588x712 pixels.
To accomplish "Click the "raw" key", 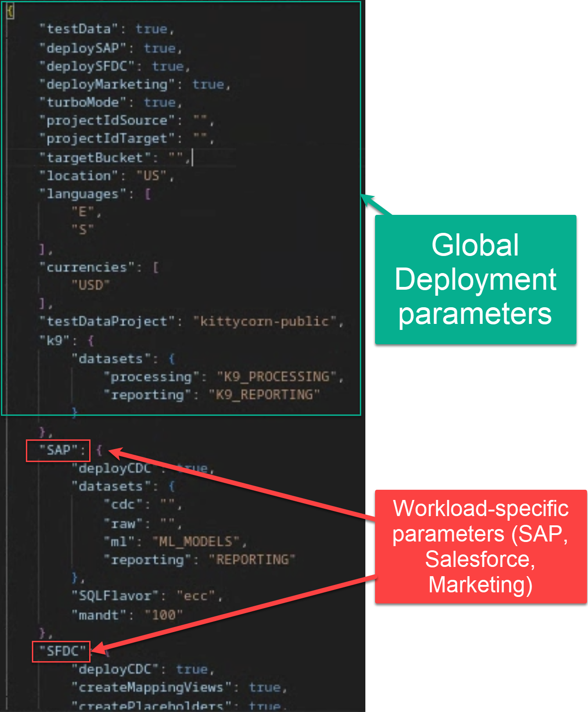I will coord(123,524).
